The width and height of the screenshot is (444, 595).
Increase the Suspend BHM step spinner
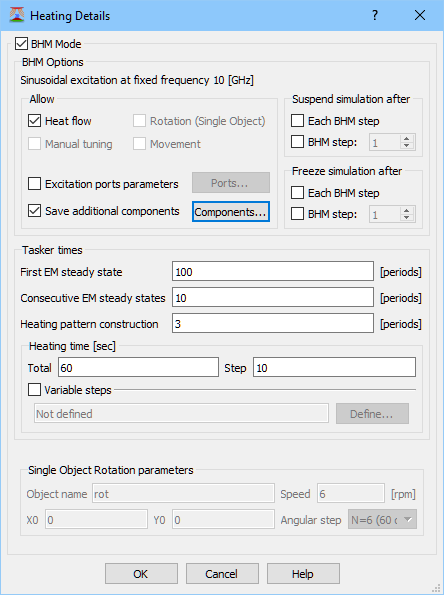[407, 139]
